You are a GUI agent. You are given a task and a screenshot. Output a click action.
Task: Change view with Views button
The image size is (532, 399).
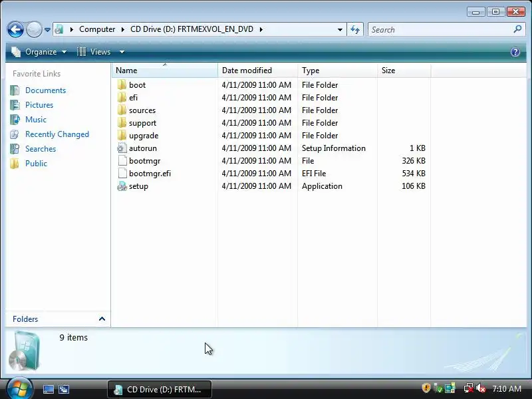click(94, 52)
